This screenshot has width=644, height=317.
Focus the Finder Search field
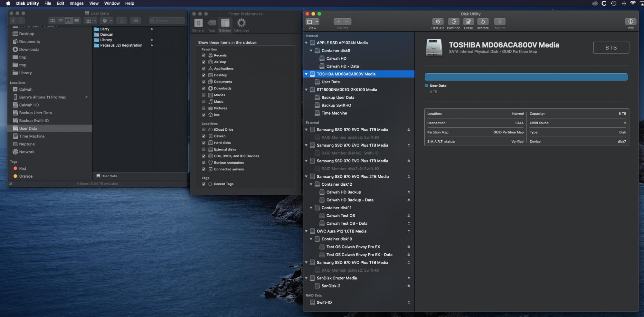pos(167,21)
